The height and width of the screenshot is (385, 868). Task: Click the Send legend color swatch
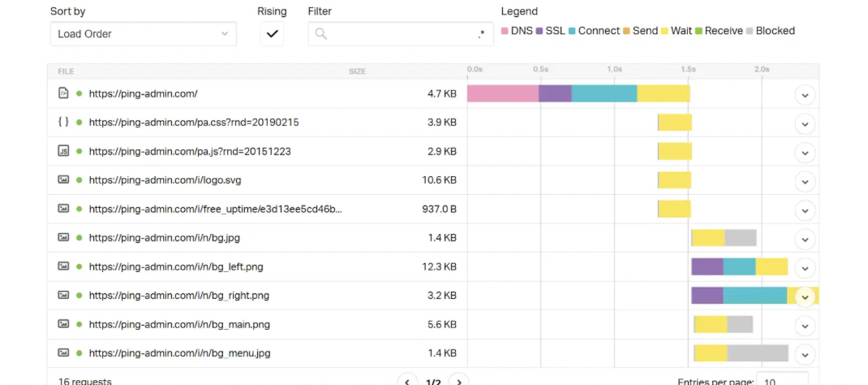coord(626,31)
